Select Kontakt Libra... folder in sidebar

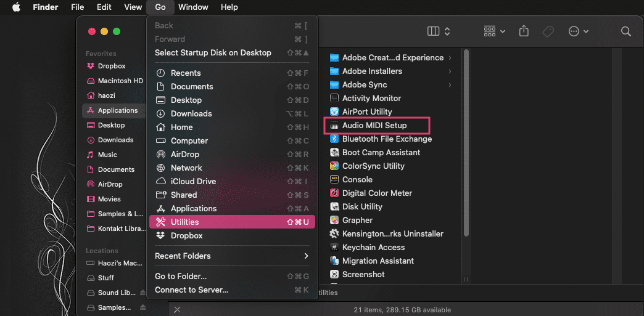[x=115, y=229]
